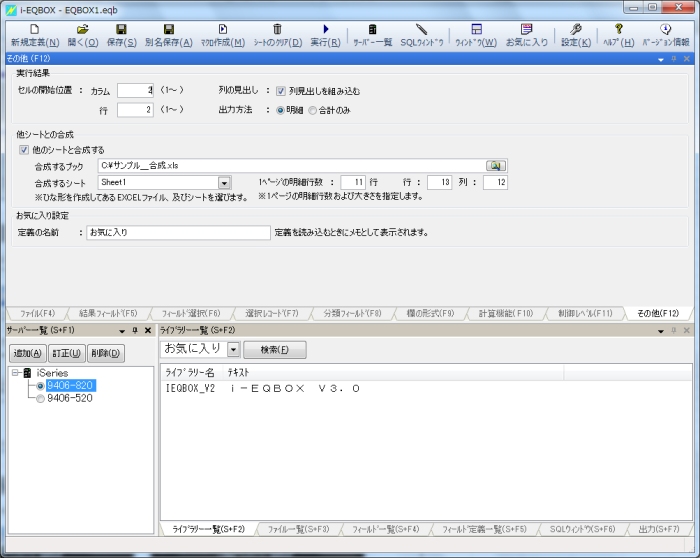Open a file with 開く(O) icon

click(x=83, y=29)
